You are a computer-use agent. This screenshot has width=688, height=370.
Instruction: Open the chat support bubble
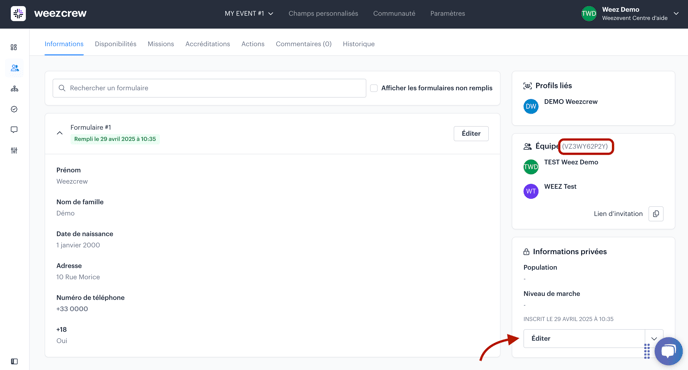pos(668,351)
